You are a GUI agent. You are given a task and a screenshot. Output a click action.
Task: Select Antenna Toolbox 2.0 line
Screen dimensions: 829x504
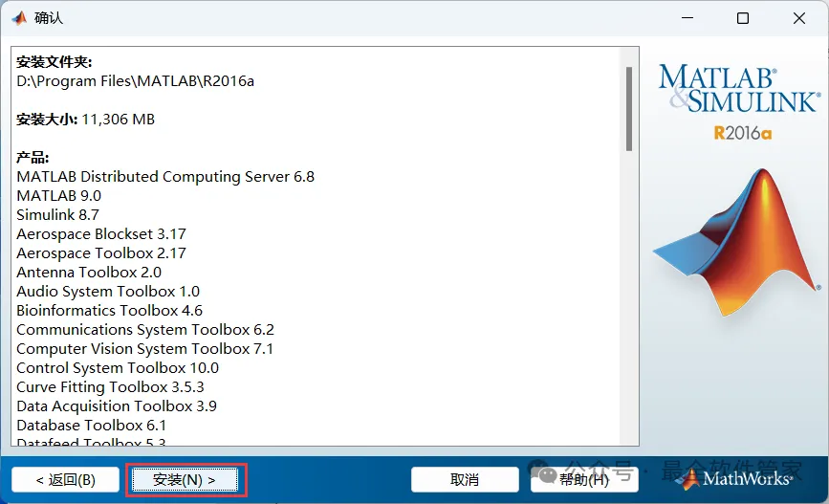89,273
